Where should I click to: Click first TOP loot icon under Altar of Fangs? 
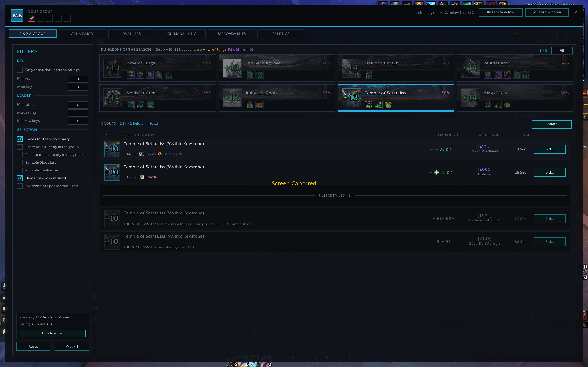[131, 75]
